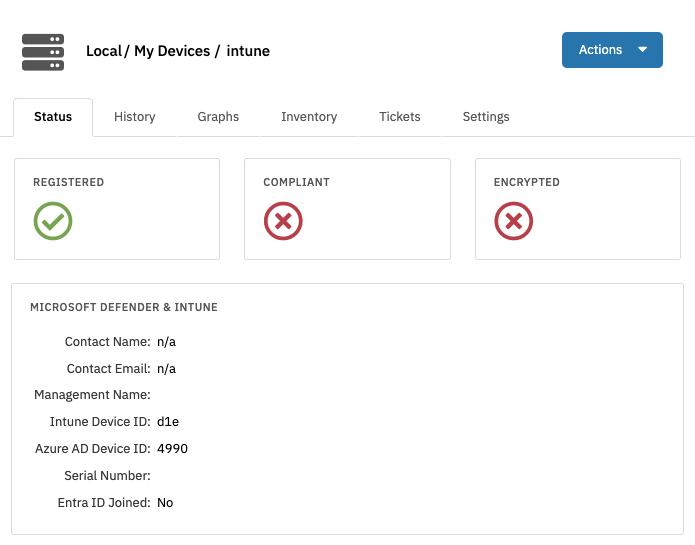This screenshot has width=695, height=545.
Task: Click the red Compliant X icon
Action: 283,221
